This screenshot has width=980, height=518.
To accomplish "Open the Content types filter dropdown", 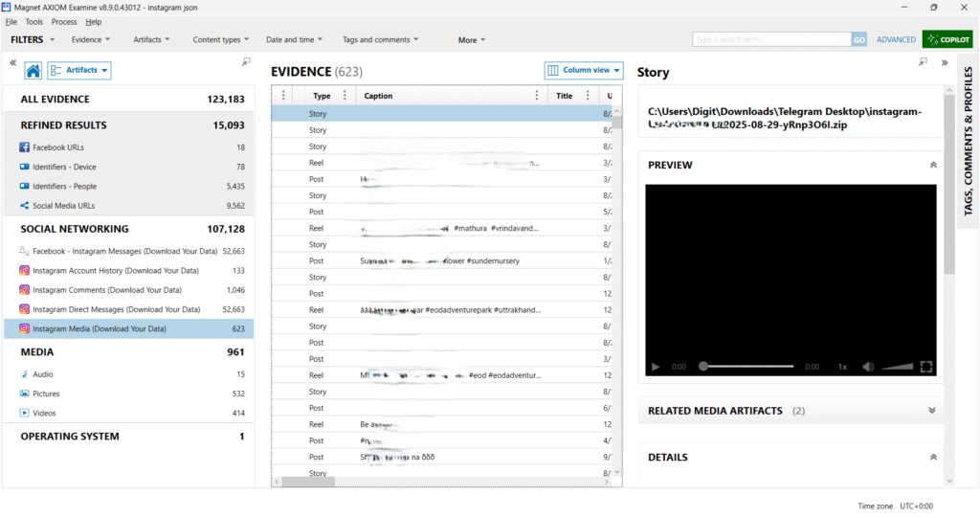I will point(221,40).
